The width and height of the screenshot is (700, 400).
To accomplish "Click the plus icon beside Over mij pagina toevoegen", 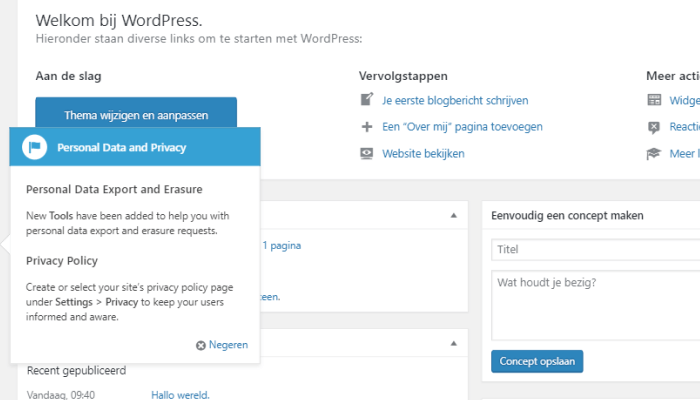I will click(x=367, y=127).
